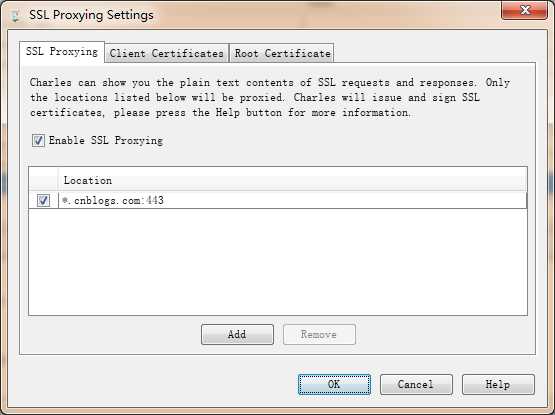The image size is (555, 415).
Task: Click the SSL Proxying Settings title text
Action: (x=91, y=15)
